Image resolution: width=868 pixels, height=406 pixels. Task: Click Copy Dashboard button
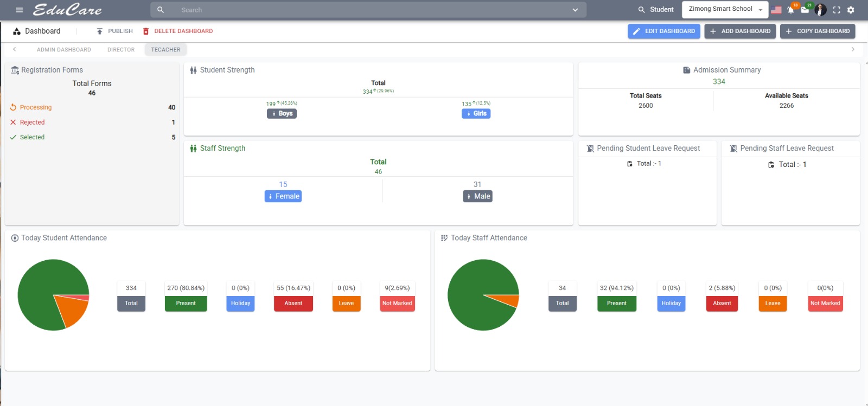point(818,31)
